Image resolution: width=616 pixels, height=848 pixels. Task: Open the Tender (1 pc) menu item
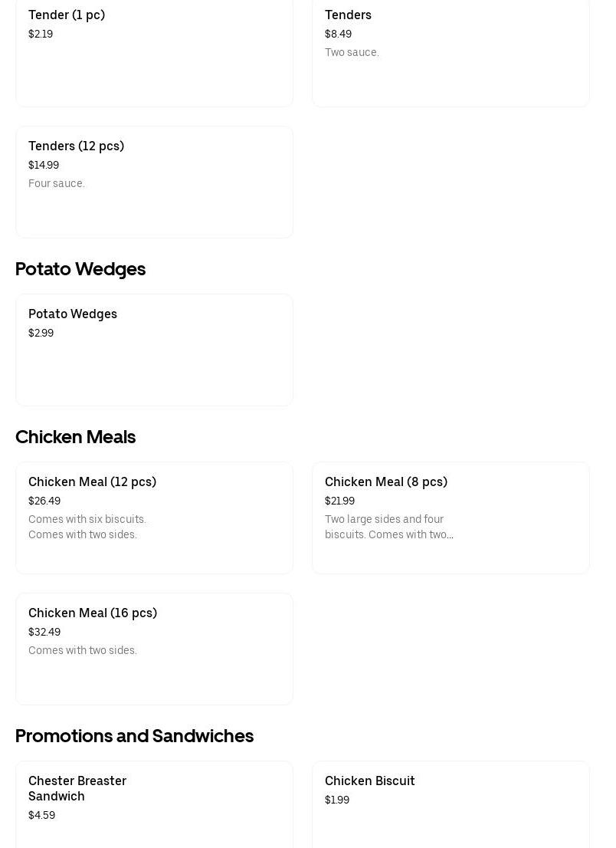pos(153,54)
